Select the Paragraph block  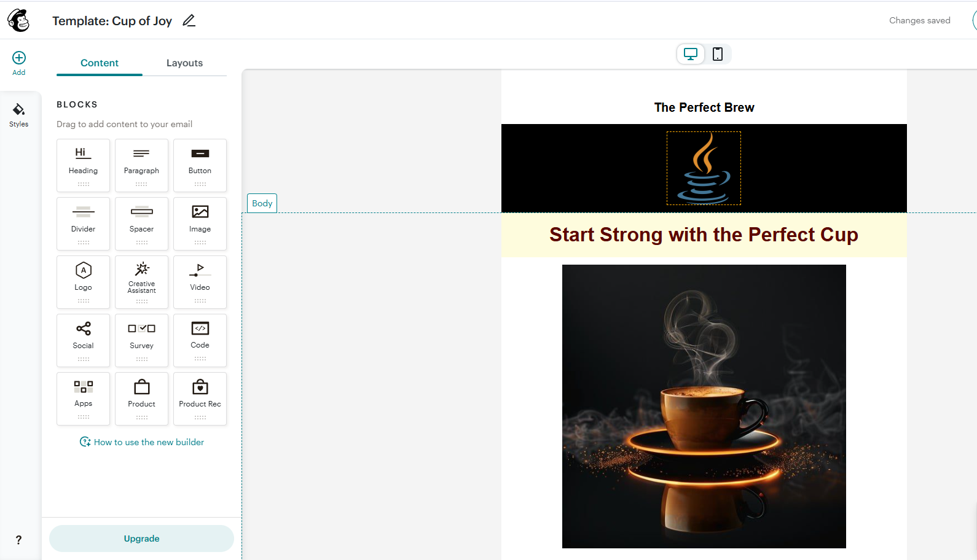coord(141,165)
